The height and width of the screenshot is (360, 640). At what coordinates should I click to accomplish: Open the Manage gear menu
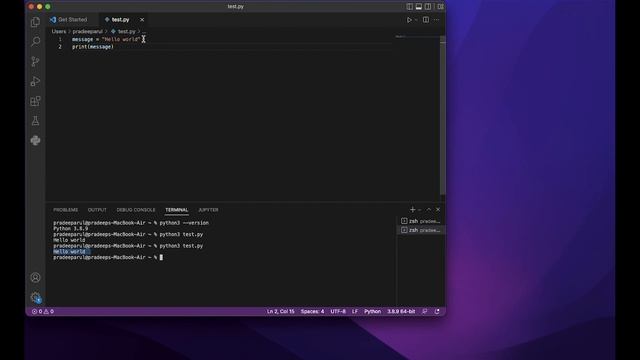coord(36,297)
